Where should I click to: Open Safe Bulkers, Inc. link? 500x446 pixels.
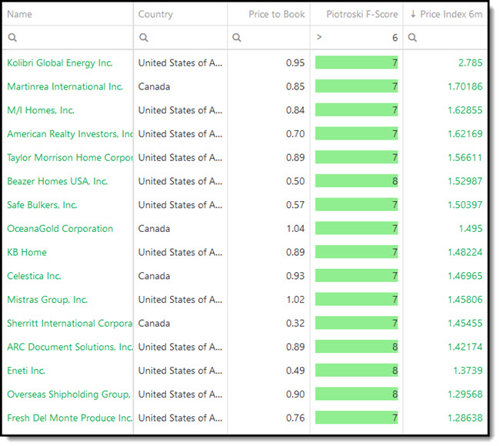click(42, 205)
